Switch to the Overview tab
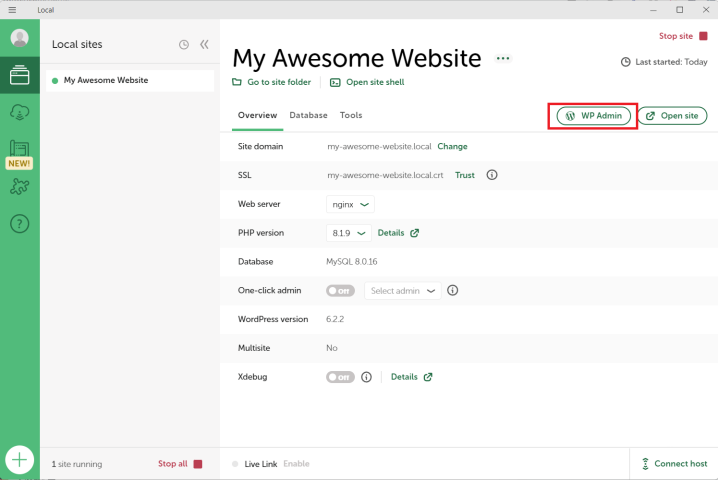This screenshot has height=480, width=718. (257, 115)
